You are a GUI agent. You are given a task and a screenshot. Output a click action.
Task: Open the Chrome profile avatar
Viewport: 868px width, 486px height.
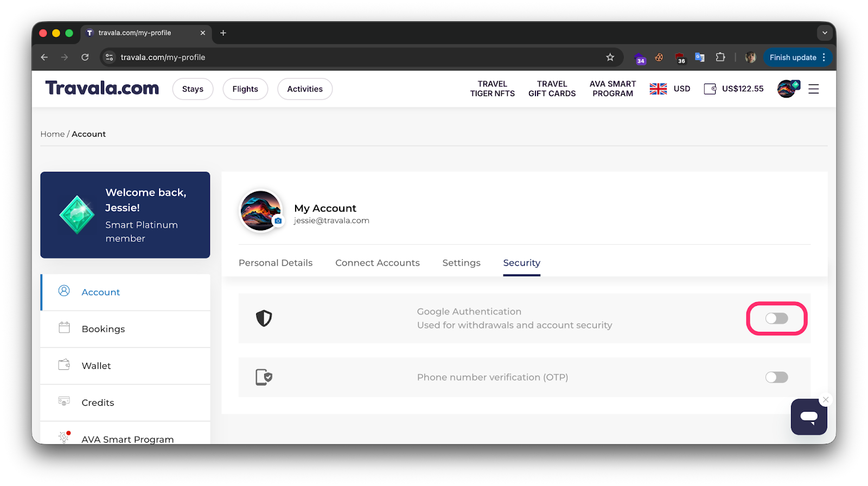click(x=751, y=57)
